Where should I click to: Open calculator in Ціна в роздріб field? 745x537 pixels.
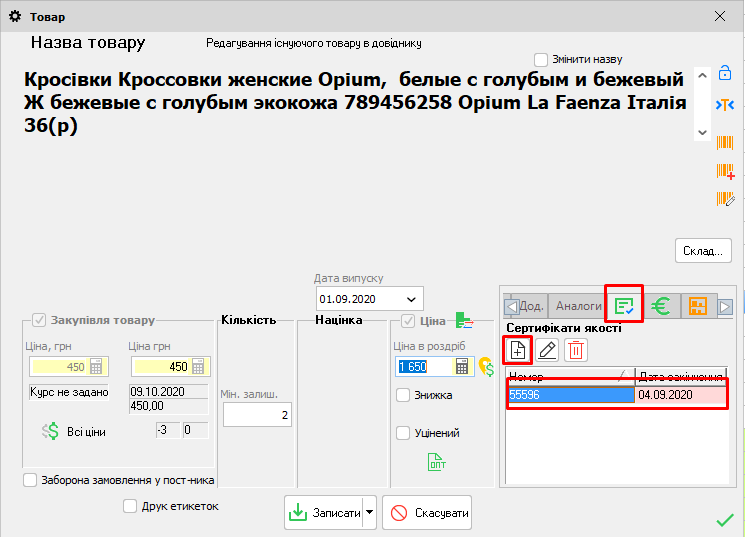463,367
